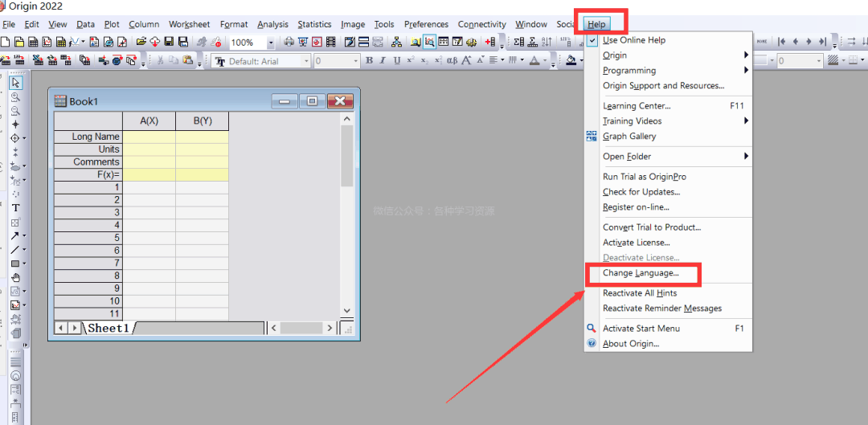The height and width of the screenshot is (425, 868).
Task: Click the Open file folder icon
Action: click(x=141, y=42)
